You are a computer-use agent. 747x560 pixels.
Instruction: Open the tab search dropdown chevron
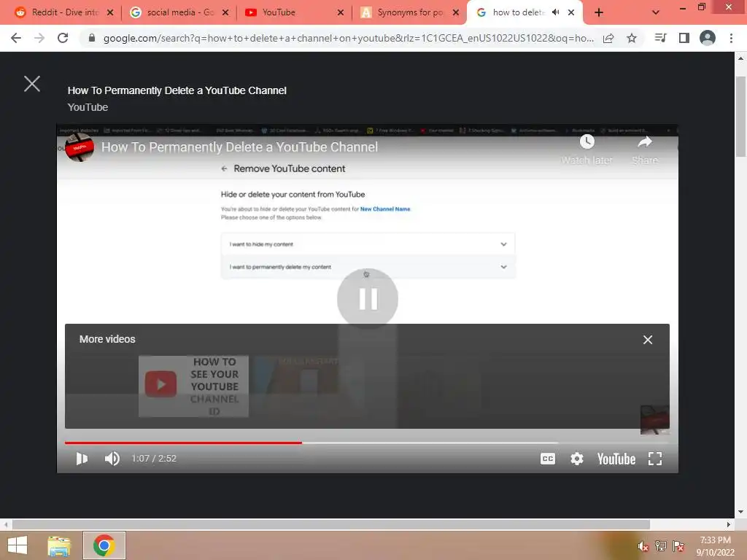pyautogui.click(x=656, y=13)
